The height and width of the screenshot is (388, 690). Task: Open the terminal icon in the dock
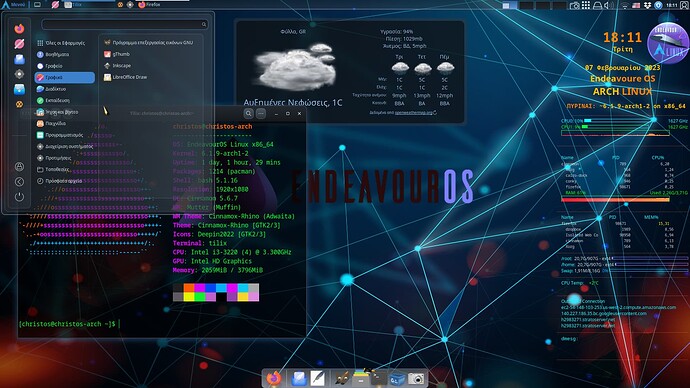pos(378,378)
